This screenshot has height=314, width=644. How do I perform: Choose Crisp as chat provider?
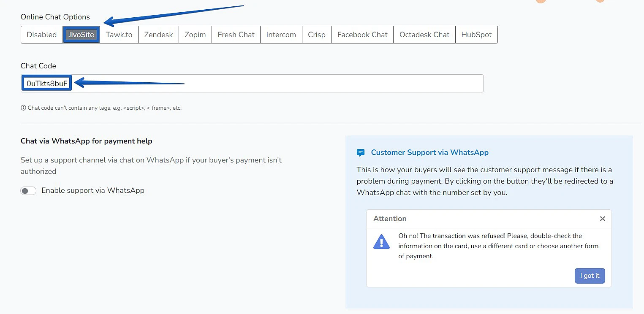click(316, 35)
